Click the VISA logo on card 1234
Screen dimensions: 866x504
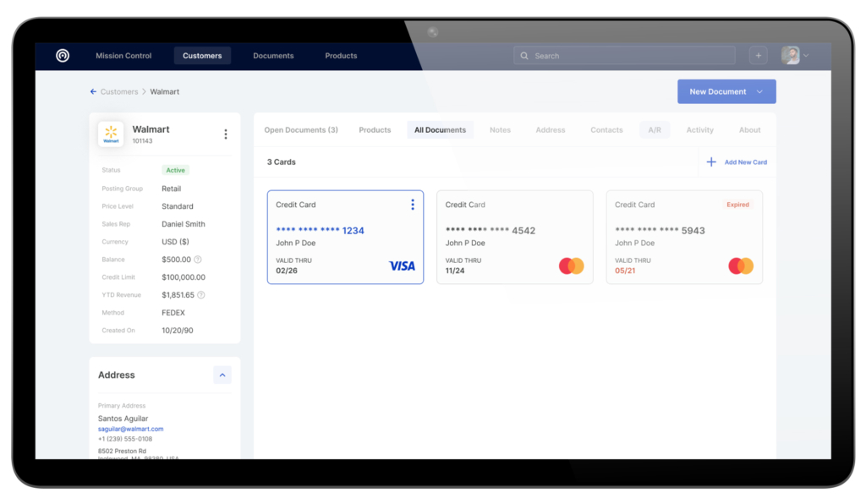click(x=402, y=266)
